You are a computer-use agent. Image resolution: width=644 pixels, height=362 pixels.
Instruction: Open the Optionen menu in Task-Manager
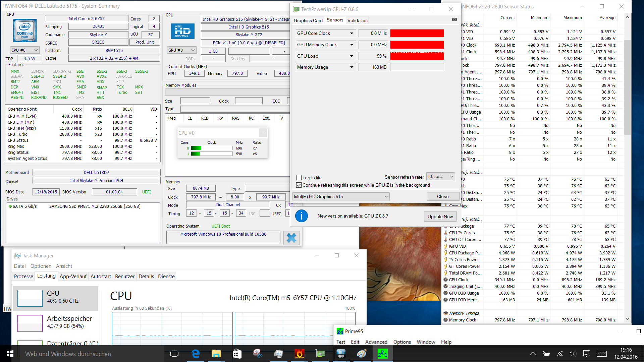(41, 266)
